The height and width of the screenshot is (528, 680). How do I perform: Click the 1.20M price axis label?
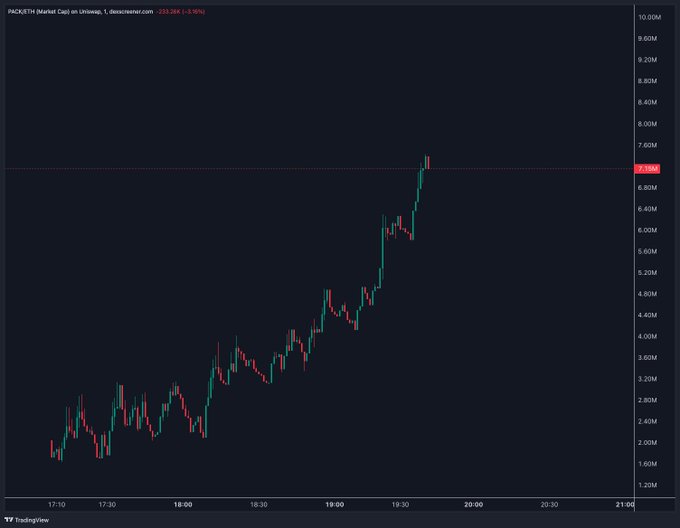click(647, 485)
